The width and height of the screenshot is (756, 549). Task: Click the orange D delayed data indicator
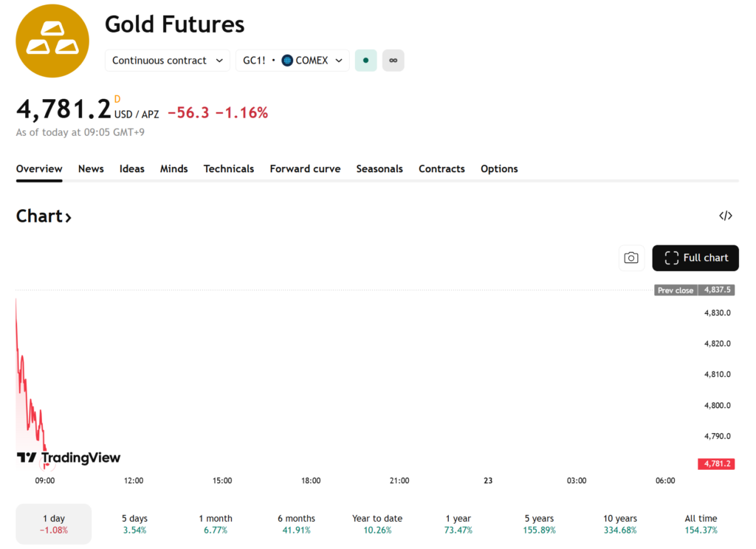click(x=117, y=99)
